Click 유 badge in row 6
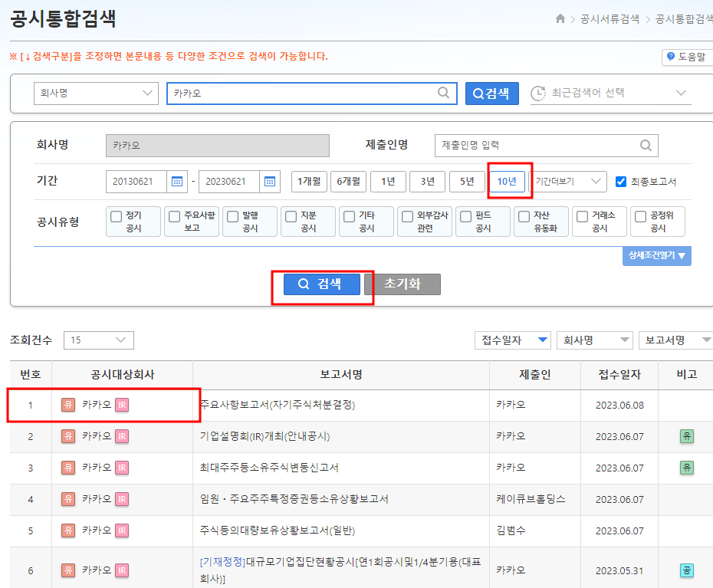The image size is (713, 588). (x=68, y=570)
